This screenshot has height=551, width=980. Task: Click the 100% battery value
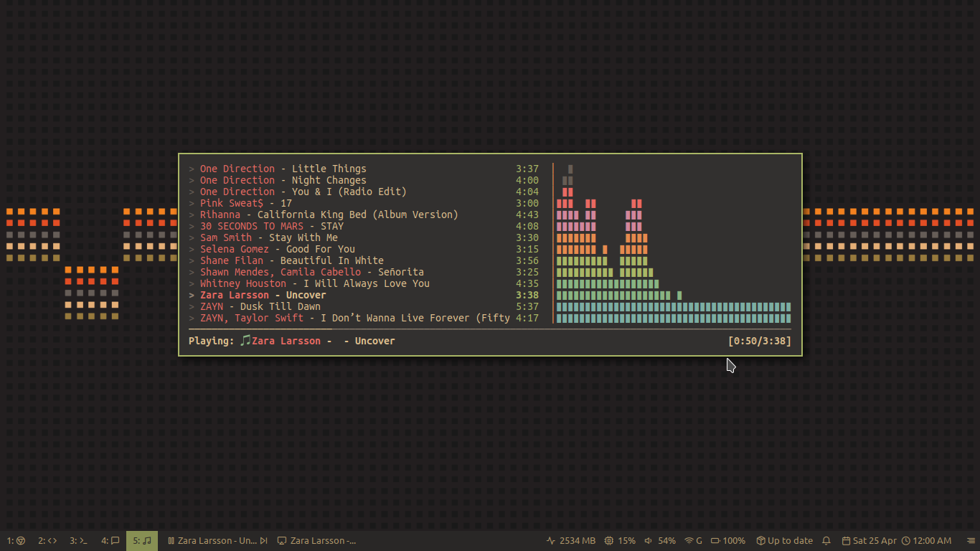click(x=734, y=541)
